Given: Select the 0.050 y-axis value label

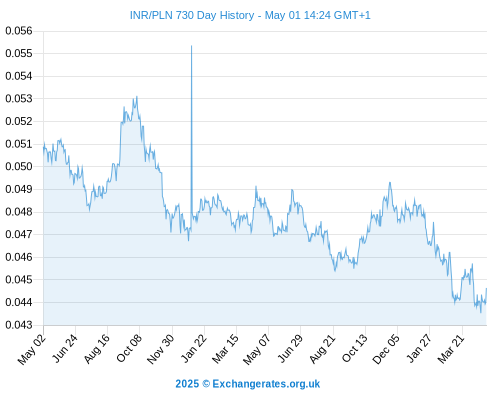Looking at the screenshot, I should coord(19,166).
